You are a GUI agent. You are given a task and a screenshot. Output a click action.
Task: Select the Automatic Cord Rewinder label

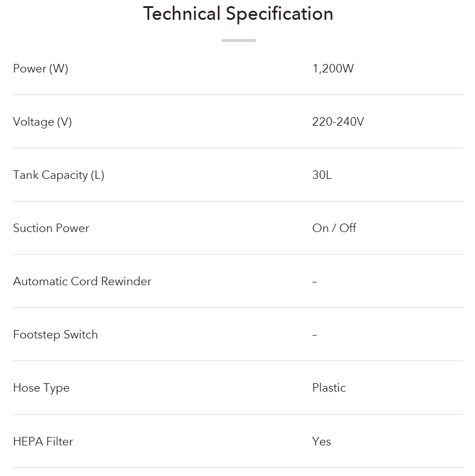point(83,281)
